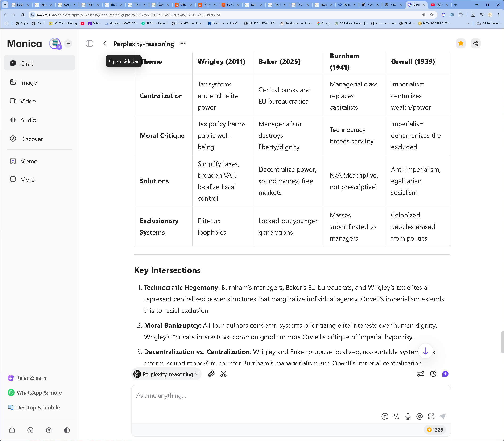The height and width of the screenshot is (441, 504).
Task: Open a new browser tab
Action: tap(455, 5)
